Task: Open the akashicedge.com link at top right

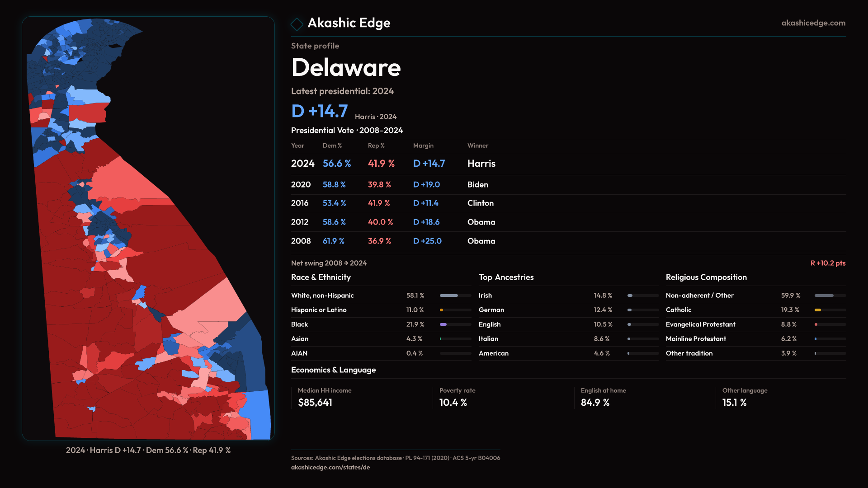Action: [813, 23]
